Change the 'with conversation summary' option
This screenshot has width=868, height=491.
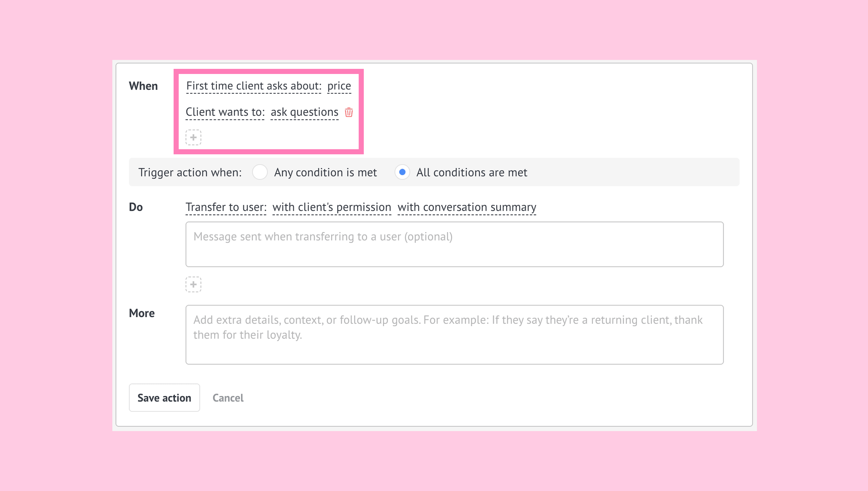[467, 207]
